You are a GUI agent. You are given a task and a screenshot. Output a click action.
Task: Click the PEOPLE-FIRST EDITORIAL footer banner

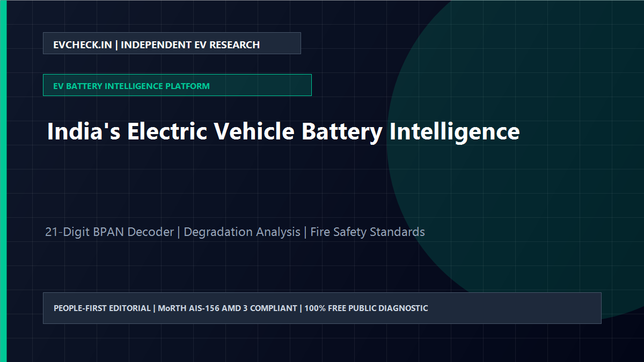322,308
